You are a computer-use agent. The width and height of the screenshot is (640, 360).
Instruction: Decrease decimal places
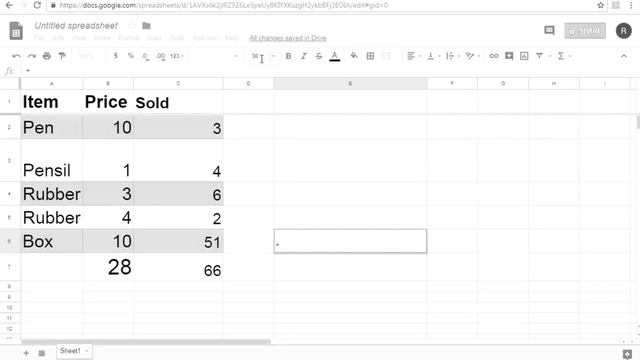click(145, 56)
